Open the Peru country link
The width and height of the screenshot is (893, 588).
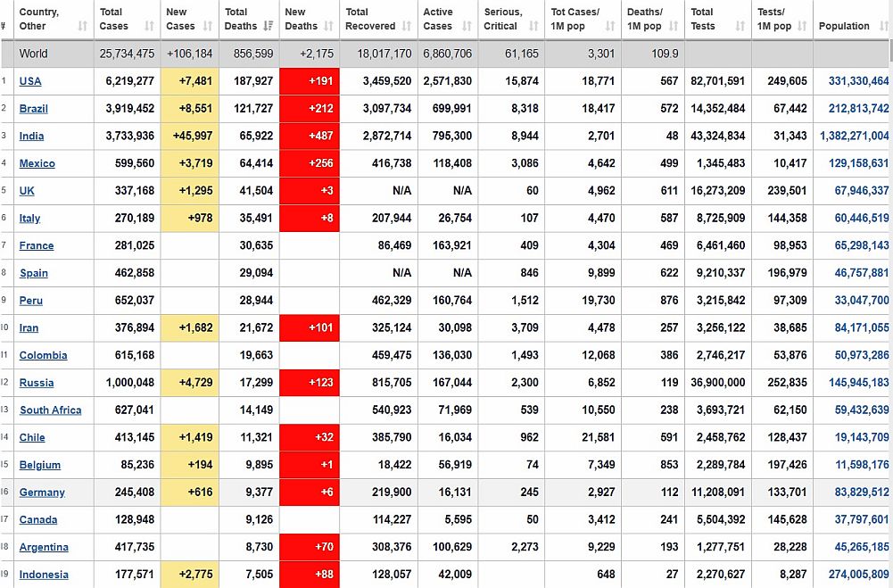point(30,301)
